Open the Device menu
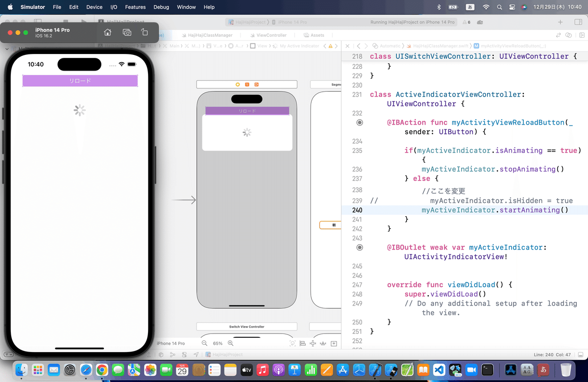Image resolution: width=588 pixels, height=382 pixels. coord(94,7)
